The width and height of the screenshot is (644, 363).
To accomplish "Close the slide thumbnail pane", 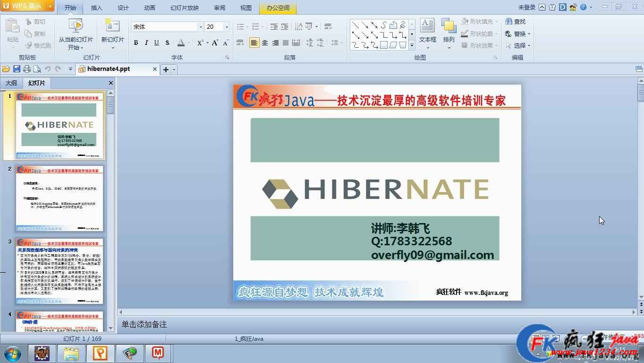I will (111, 83).
